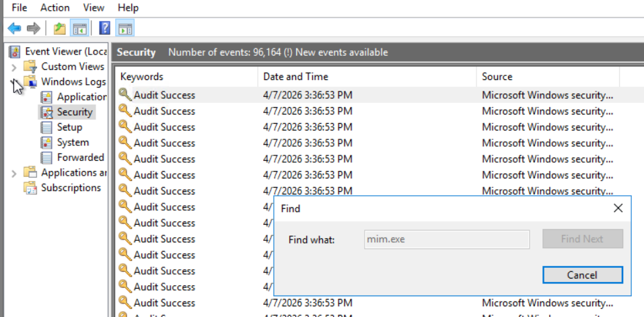Open the View menu
The width and height of the screenshot is (644, 317).
pyautogui.click(x=94, y=8)
